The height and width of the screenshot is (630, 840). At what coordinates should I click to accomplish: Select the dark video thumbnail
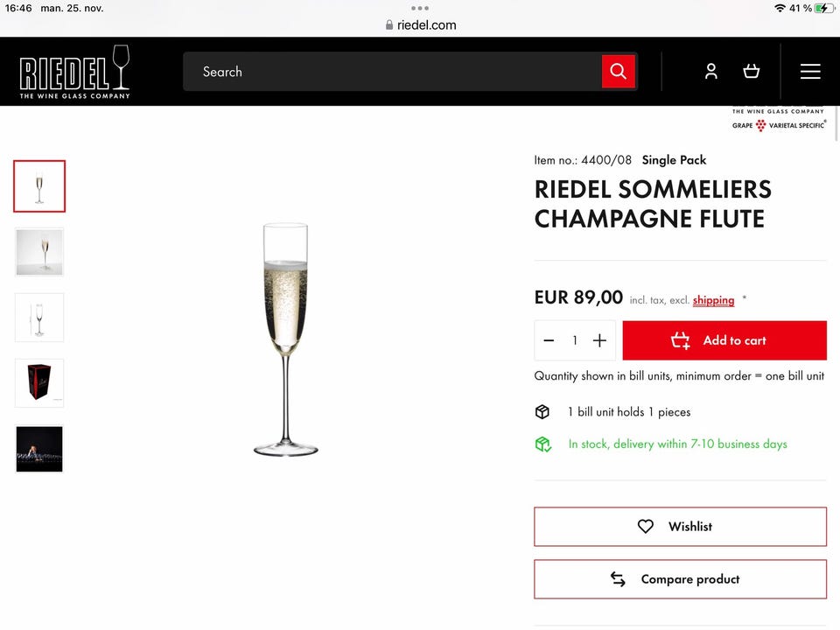39,449
